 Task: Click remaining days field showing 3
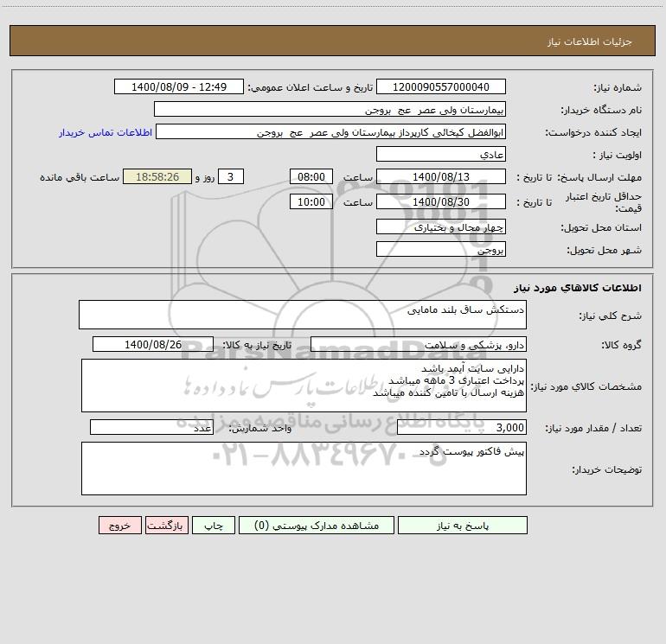pyautogui.click(x=231, y=176)
